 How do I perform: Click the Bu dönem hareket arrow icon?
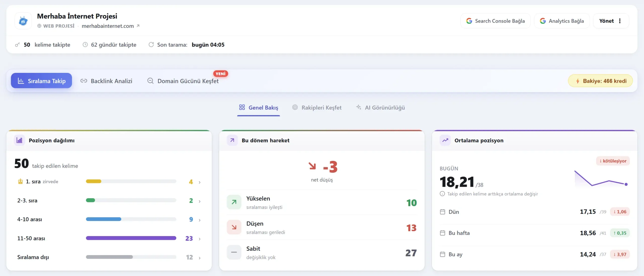232,140
